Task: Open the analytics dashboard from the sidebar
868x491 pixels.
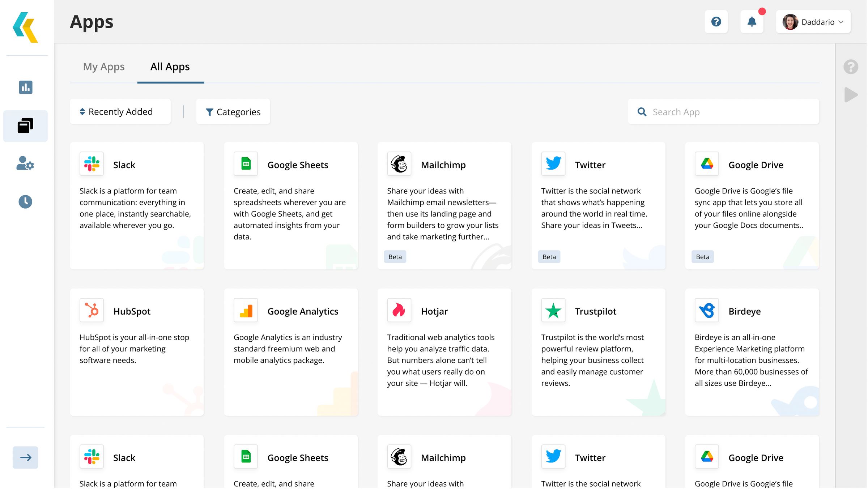Action: 25,87
